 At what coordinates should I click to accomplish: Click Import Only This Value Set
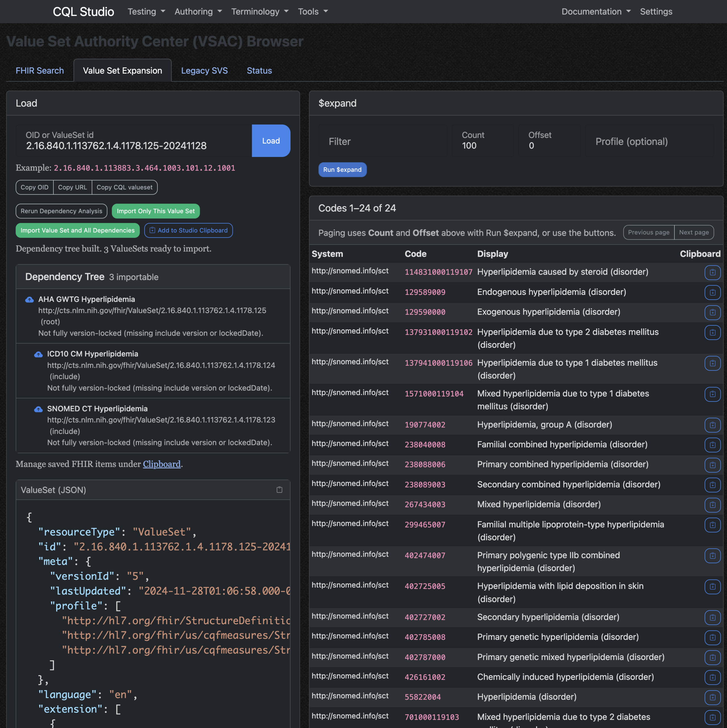click(x=155, y=211)
